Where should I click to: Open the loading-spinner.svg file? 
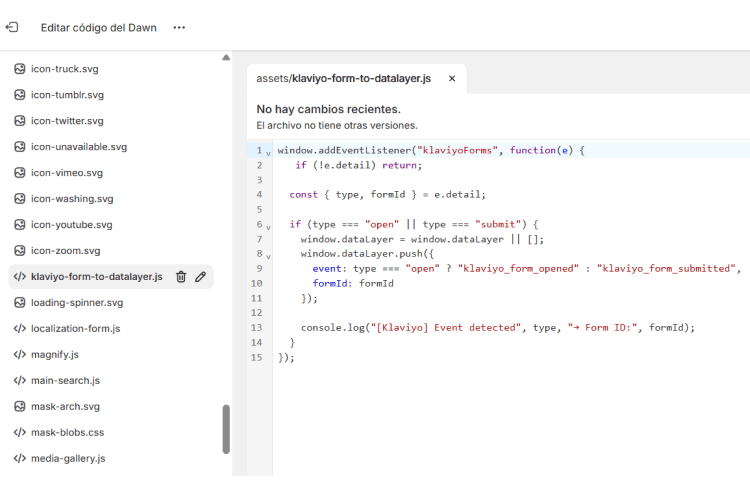click(77, 302)
